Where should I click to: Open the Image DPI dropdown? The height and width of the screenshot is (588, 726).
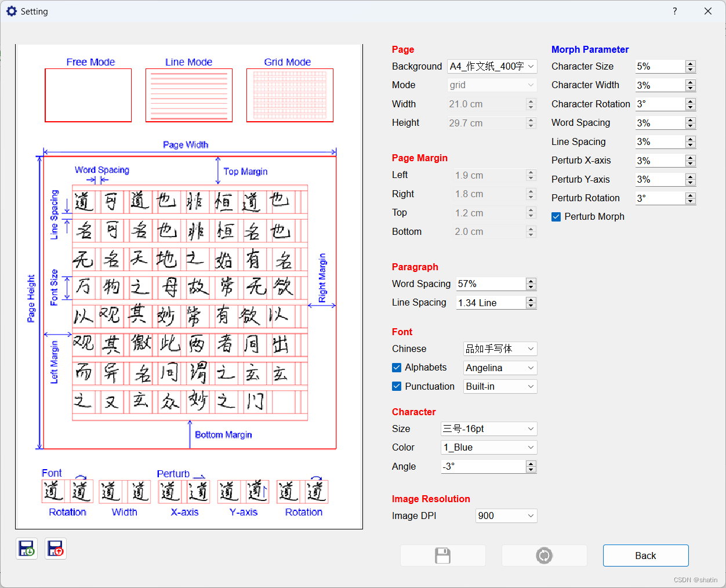click(506, 516)
